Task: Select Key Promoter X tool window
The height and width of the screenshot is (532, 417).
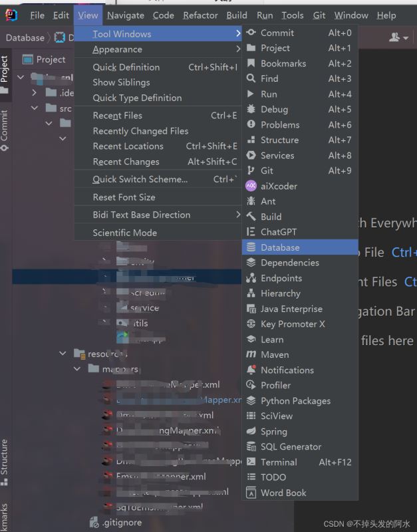Action: (300, 324)
